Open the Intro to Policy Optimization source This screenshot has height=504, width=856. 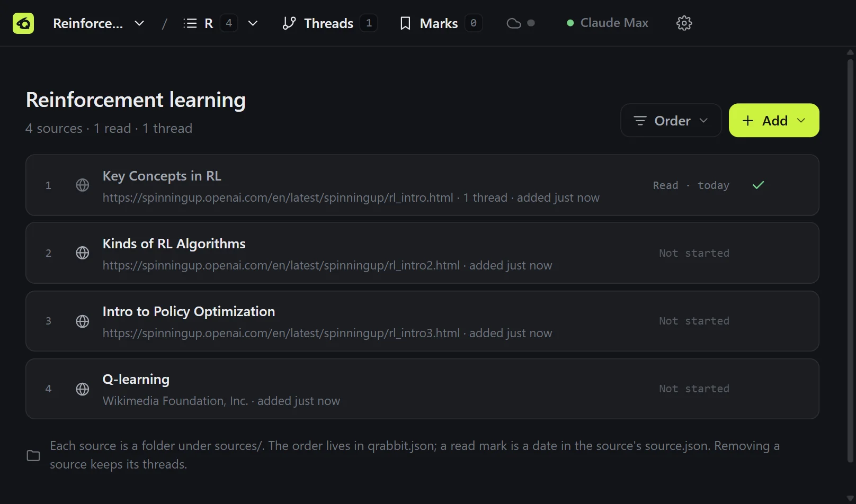coord(422,321)
